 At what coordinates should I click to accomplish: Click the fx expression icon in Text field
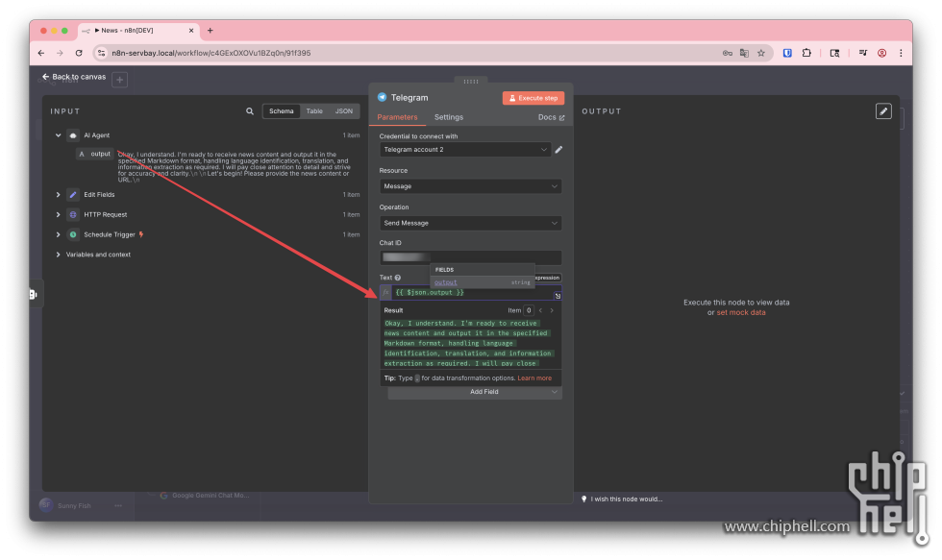click(x=385, y=292)
